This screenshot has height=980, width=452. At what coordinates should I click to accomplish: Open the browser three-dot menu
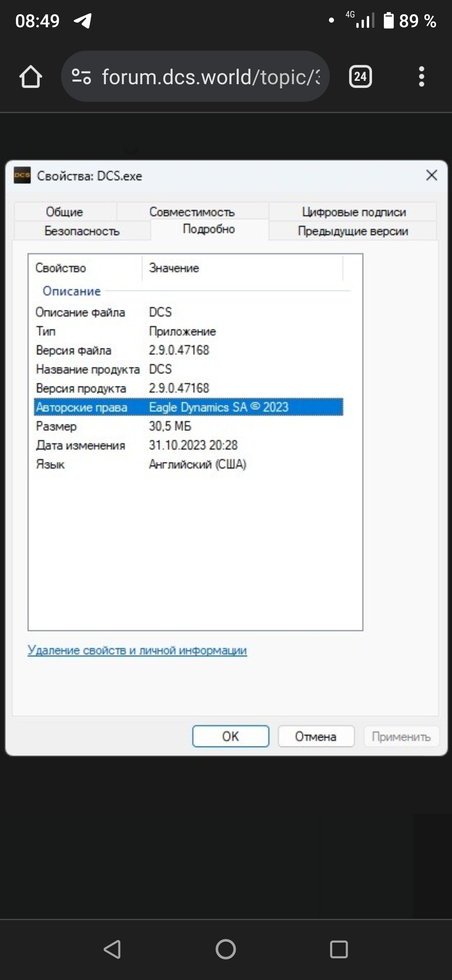[x=421, y=77]
